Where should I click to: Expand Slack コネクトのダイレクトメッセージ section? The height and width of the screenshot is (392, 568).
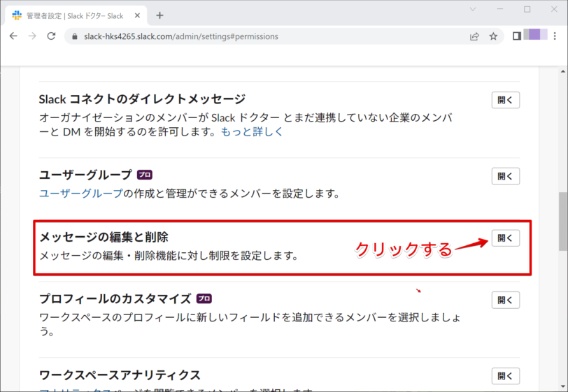click(x=505, y=100)
